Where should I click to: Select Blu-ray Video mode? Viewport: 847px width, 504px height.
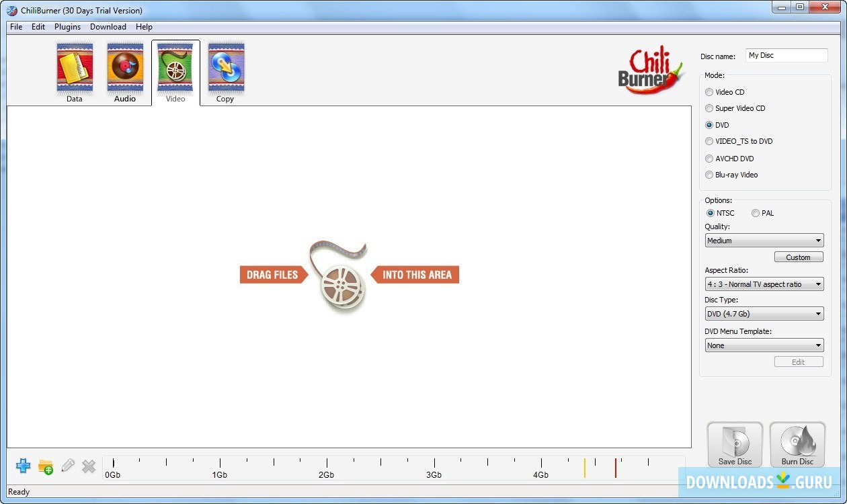[x=731, y=175]
